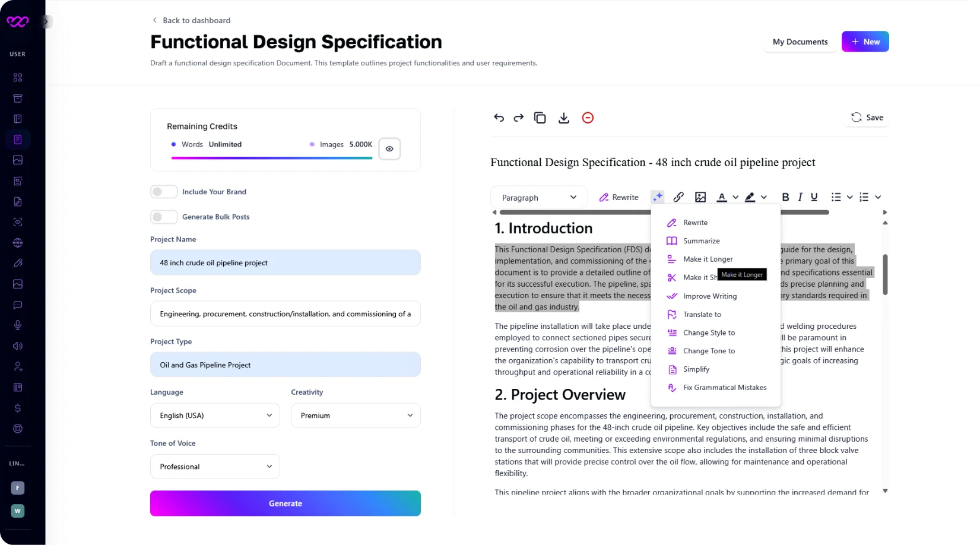Expand the sidebar with the chevron button
Viewport: 980px width, 545px height.
click(x=46, y=22)
